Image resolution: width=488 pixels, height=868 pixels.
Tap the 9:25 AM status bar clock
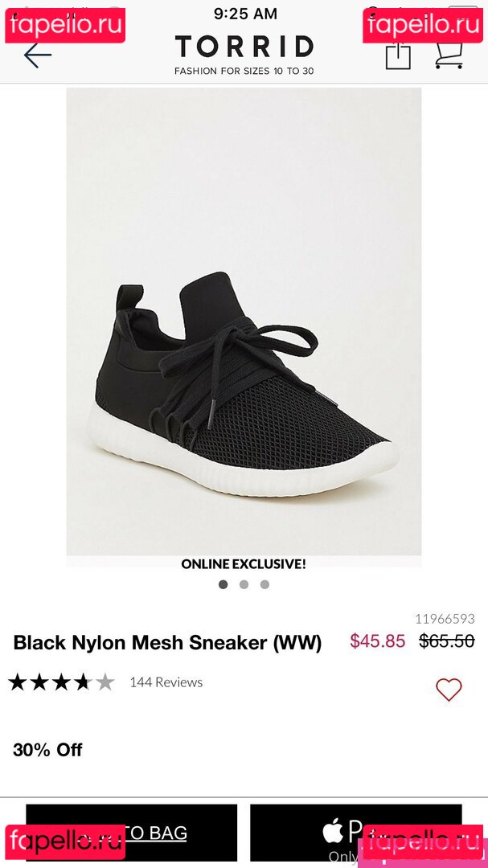tap(245, 14)
